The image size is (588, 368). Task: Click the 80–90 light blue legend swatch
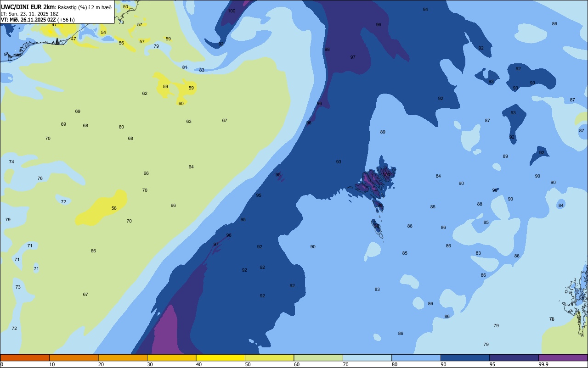click(416, 357)
